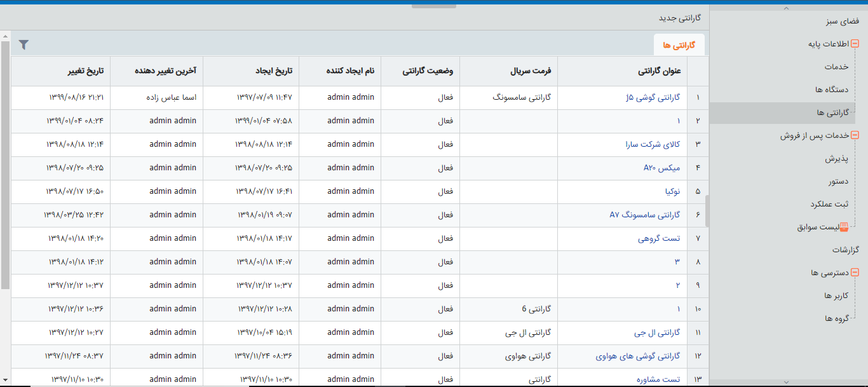The width and height of the screenshot is (868, 387).
Task: Collapse the دسترسی ها tree node
Action: (x=855, y=273)
